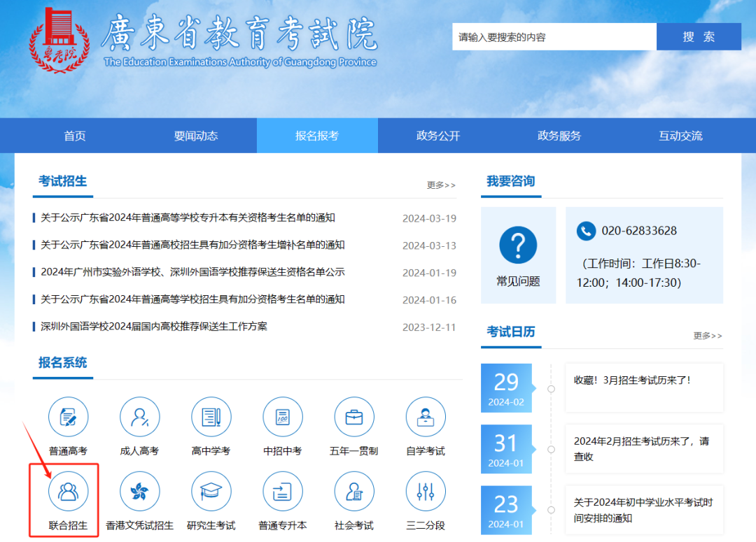
Task: Click the 联合招生 icon
Action: (x=68, y=492)
